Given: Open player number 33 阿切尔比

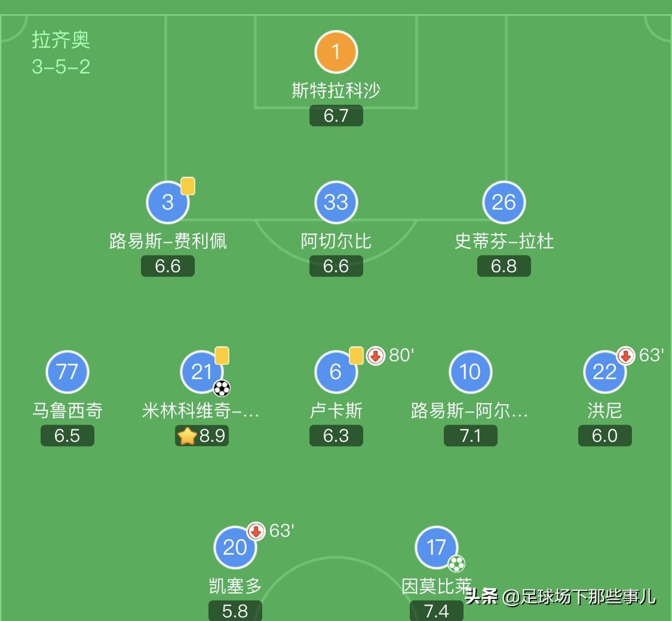Looking at the screenshot, I should coord(336,202).
